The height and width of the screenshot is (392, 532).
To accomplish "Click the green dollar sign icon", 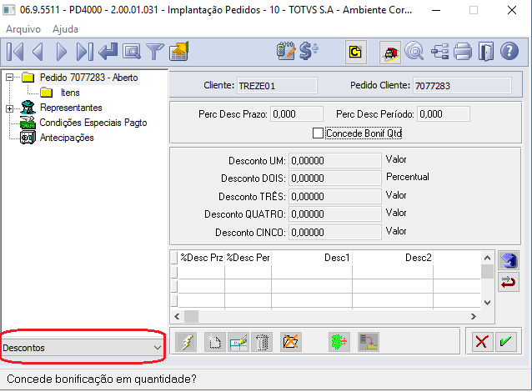I will (x=339, y=342).
